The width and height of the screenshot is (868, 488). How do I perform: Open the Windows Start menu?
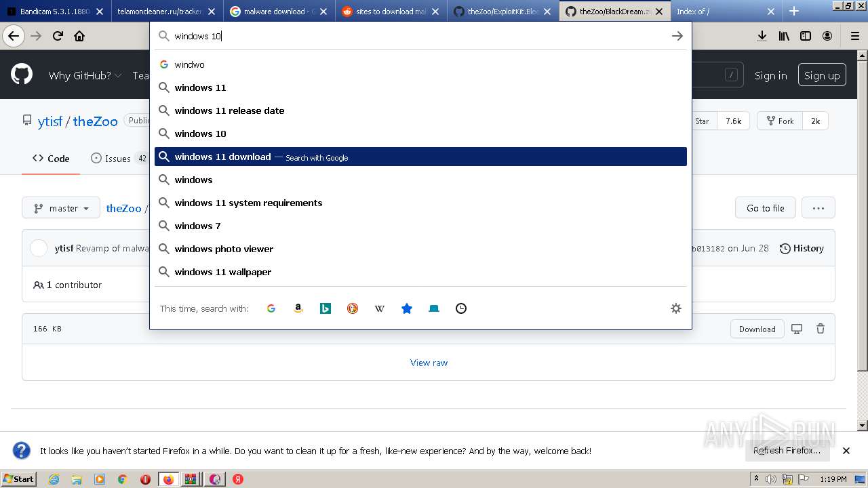[18, 479]
